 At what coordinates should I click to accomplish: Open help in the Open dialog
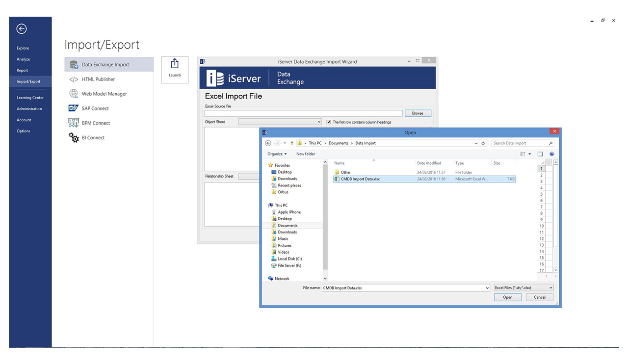552,154
